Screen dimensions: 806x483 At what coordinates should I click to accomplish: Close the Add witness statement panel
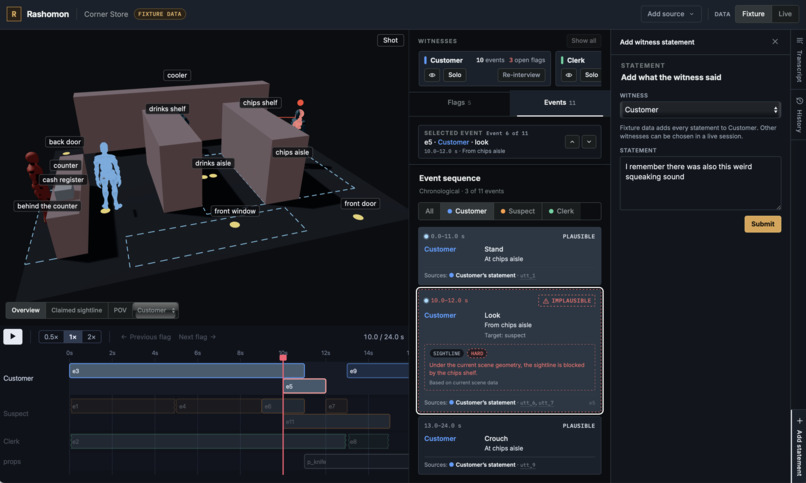pos(775,42)
